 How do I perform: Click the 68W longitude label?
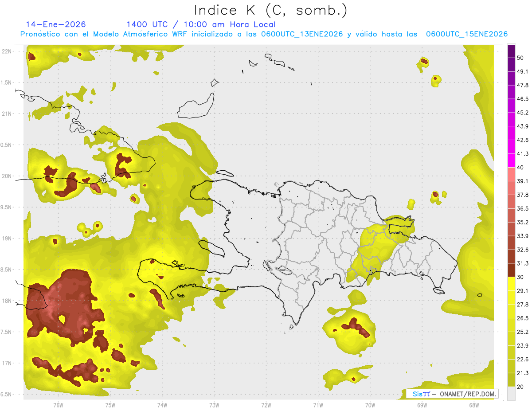click(x=474, y=405)
